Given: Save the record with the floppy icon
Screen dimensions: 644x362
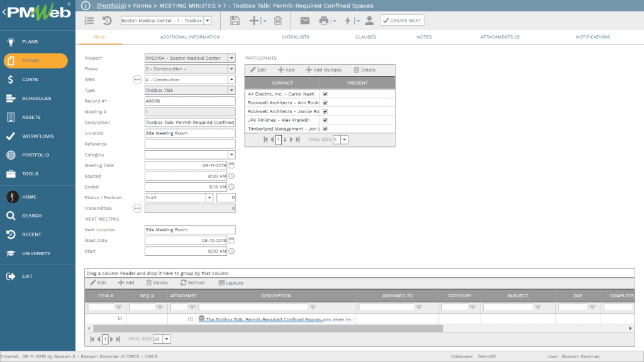Looking at the screenshot, I should pos(235,21).
